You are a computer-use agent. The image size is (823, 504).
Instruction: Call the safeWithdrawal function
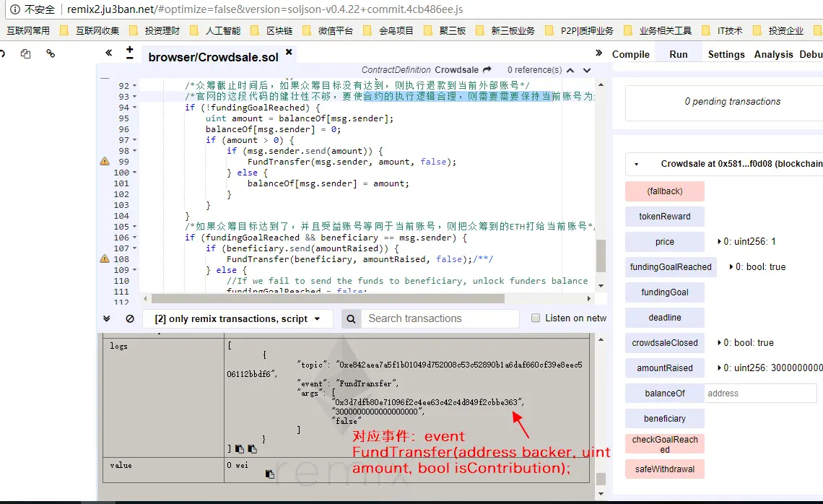(x=664, y=469)
